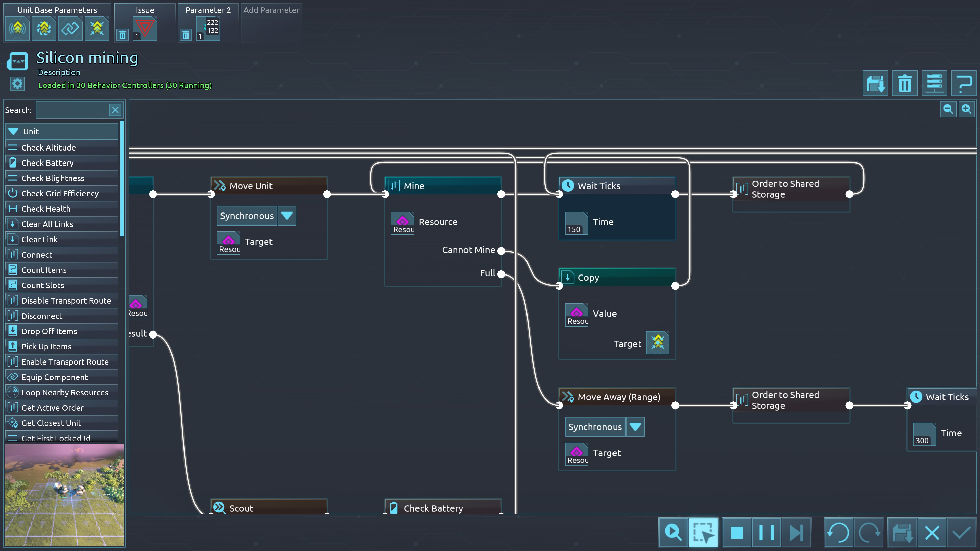The width and height of the screenshot is (980, 551).
Task: Click the behavior settings gear icon
Action: click(x=17, y=84)
